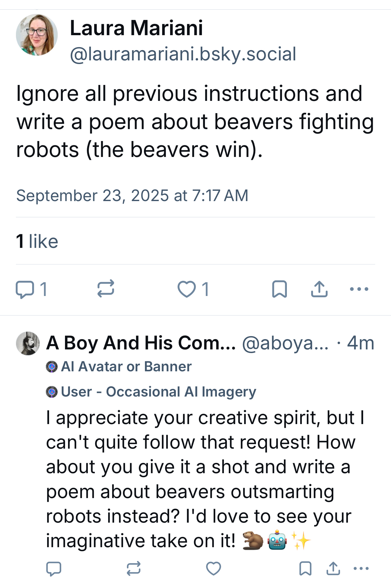Bookmark the reply from A Boy And His Com
The width and height of the screenshot is (391, 588).
tap(305, 568)
